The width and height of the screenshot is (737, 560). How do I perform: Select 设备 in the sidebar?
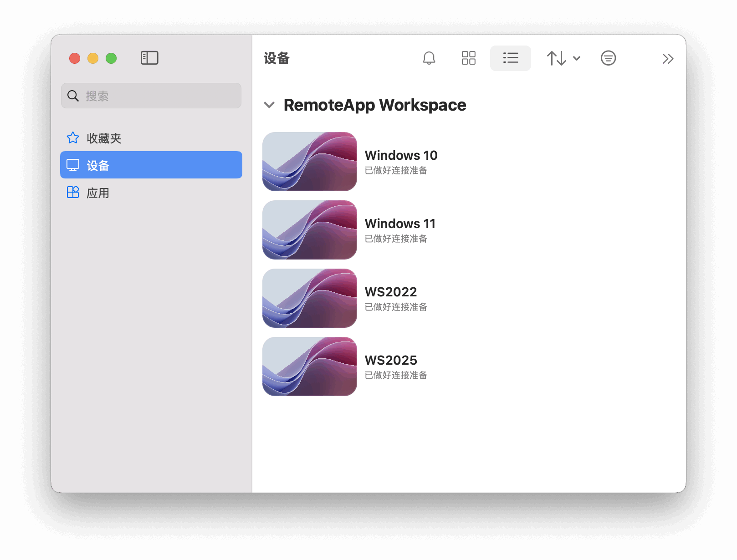point(151,165)
